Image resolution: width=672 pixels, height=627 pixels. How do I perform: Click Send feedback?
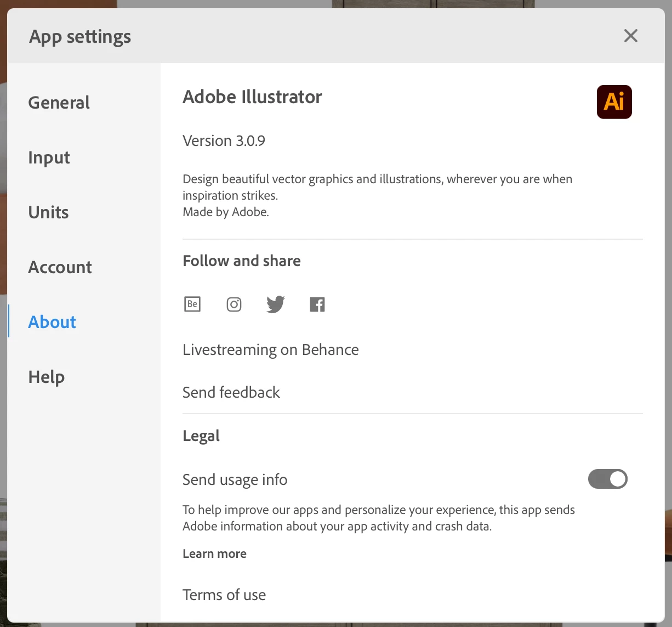click(x=231, y=392)
